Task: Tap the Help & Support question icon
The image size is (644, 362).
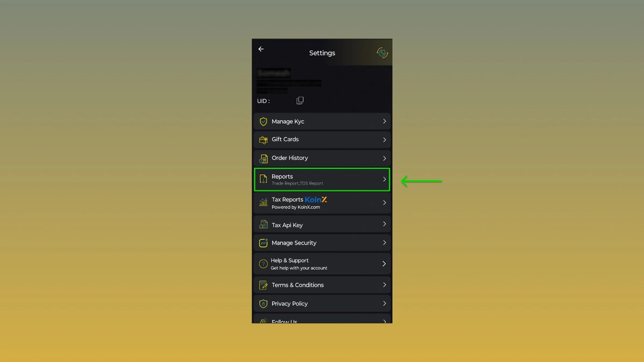Action: [x=264, y=264]
